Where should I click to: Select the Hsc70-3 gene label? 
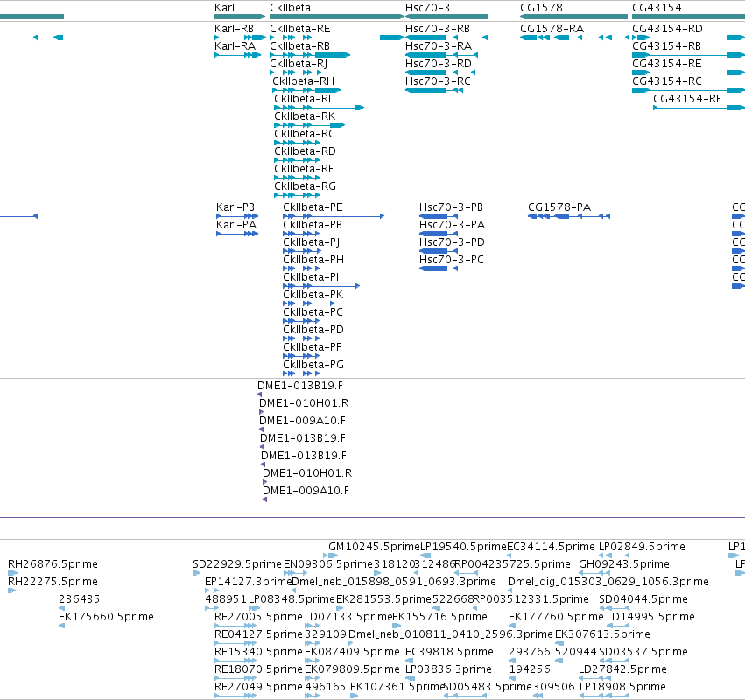427,8
